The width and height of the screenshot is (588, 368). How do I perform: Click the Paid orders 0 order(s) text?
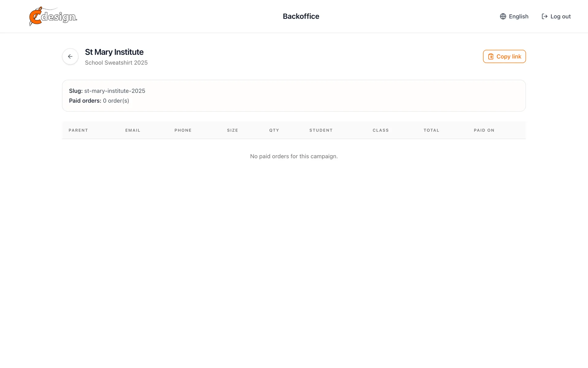(99, 101)
